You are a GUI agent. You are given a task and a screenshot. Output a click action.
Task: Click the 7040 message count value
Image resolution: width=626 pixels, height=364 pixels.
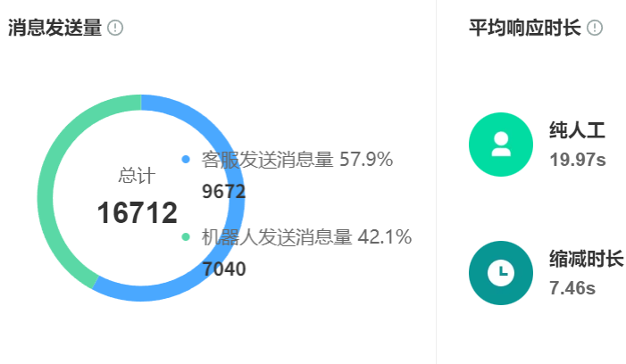click(223, 269)
